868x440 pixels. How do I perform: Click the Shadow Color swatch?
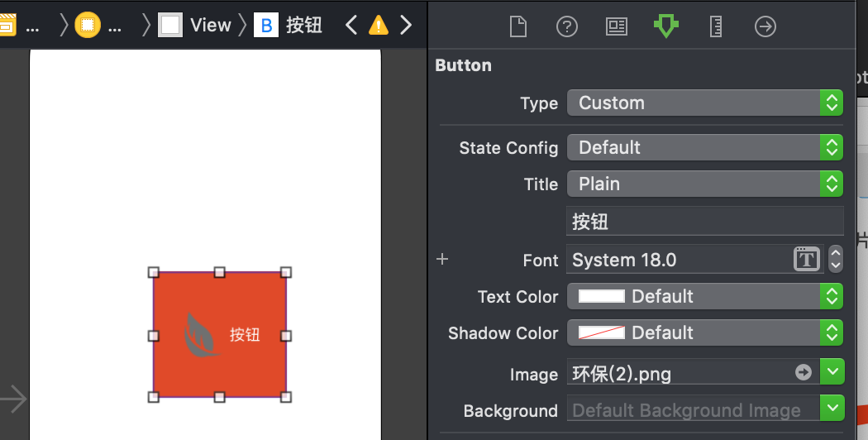(601, 332)
